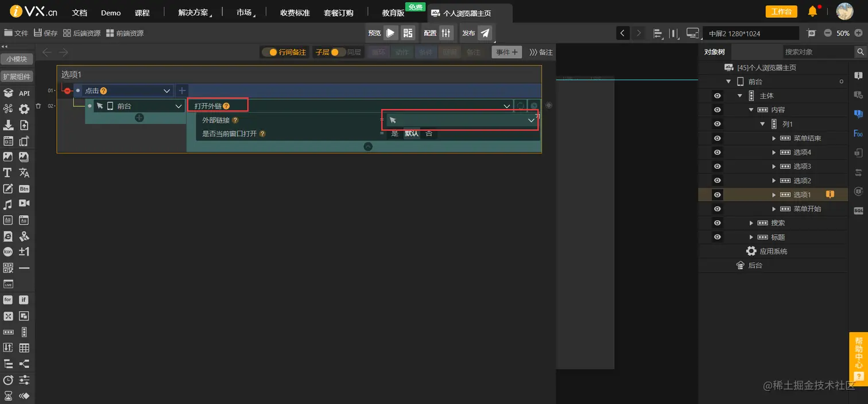Select the ±1 counter component icon
The height and width of the screenshot is (404, 868).
pos(24,252)
